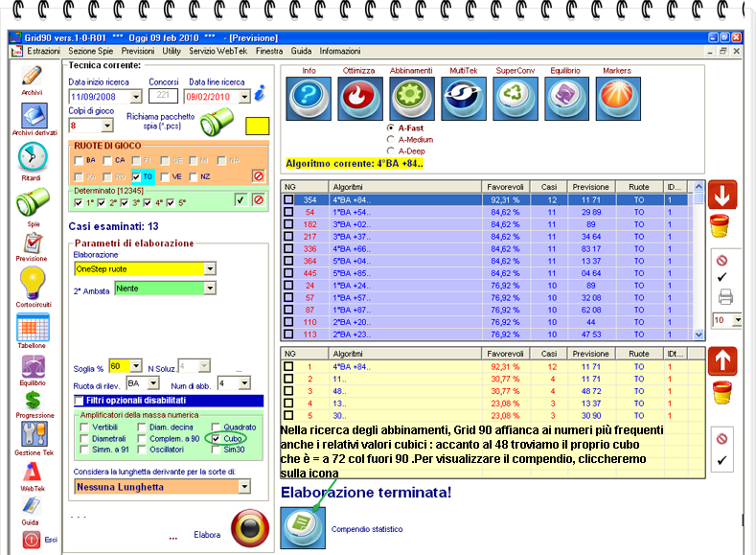Click the Abbinamenti gear icon

click(x=411, y=97)
